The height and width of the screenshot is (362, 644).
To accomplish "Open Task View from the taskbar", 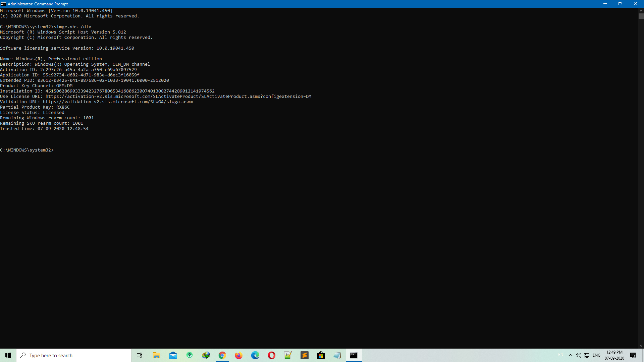I will (x=140, y=355).
